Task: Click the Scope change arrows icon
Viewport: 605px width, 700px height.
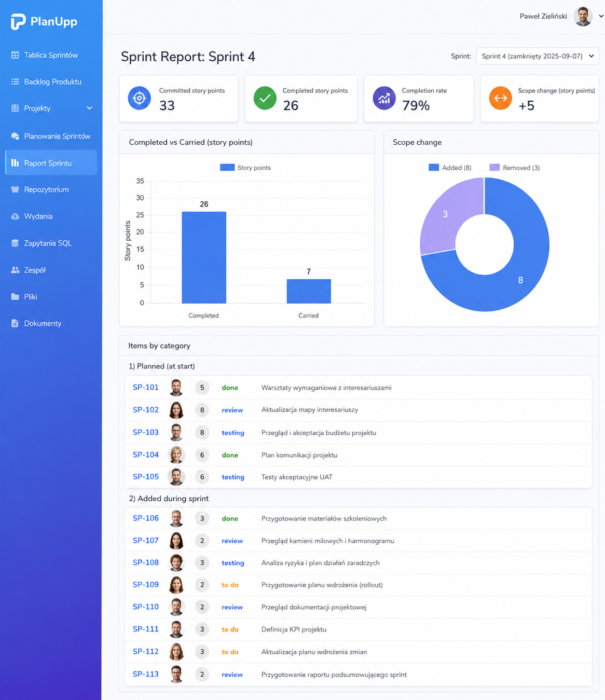Action: [501, 98]
